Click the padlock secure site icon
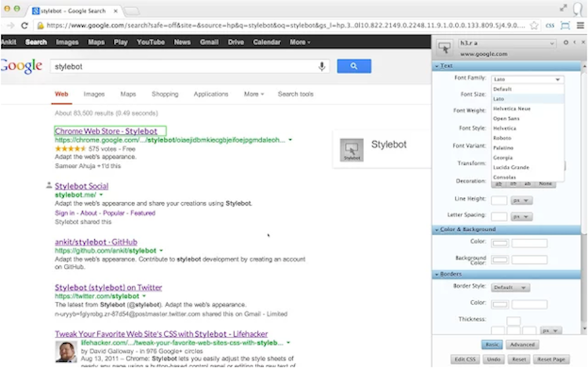Screen dimensions: 588x369 pos(40,25)
